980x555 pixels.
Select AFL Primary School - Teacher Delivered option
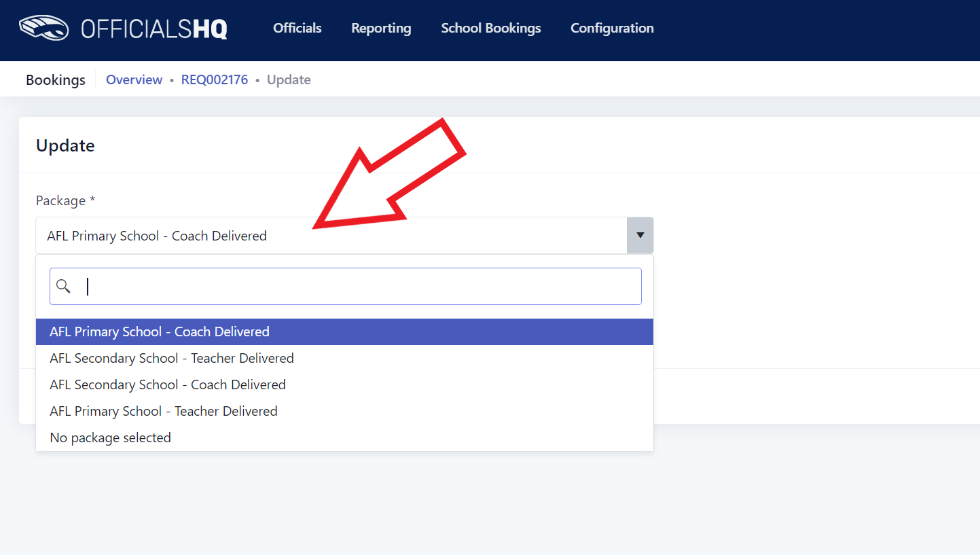344,411
